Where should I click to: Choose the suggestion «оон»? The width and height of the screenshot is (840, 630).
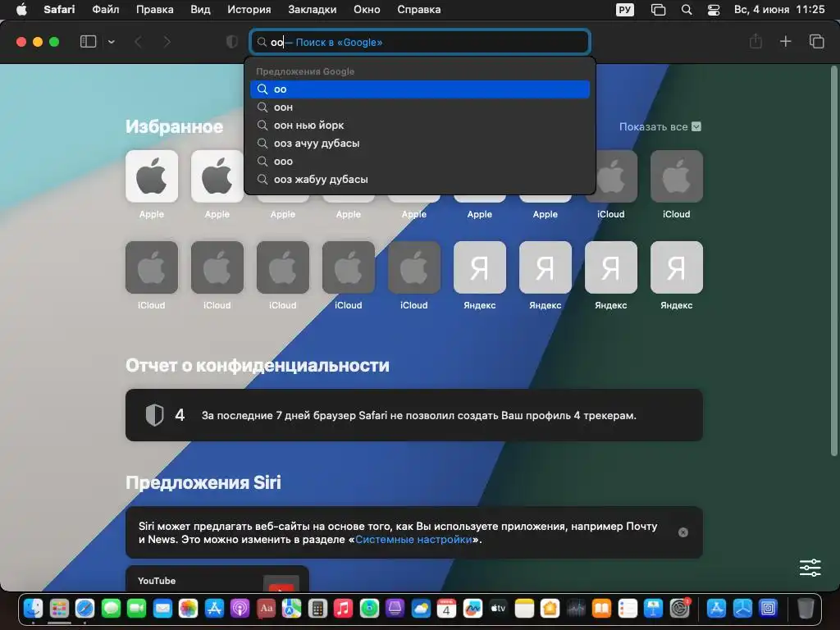[420, 107]
